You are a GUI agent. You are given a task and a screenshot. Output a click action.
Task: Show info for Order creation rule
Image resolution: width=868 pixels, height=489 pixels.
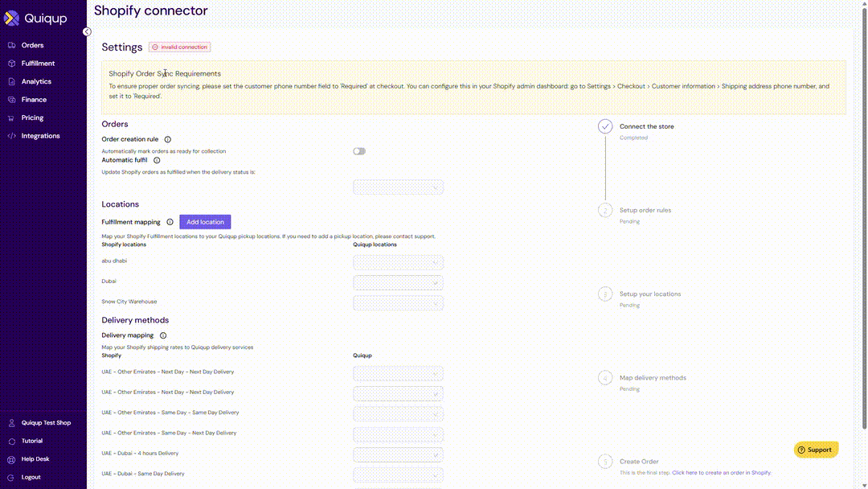(x=168, y=140)
